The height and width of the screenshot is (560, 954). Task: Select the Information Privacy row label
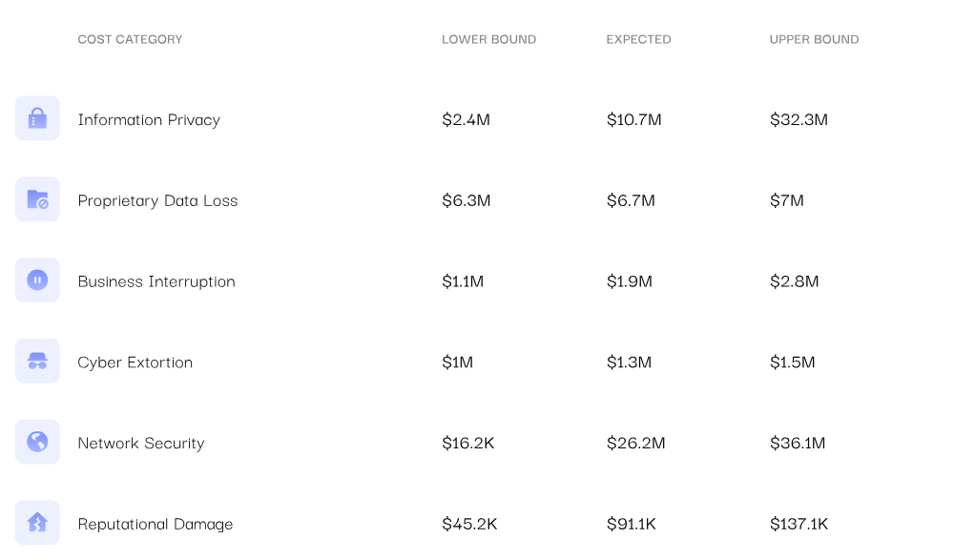(149, 120)
